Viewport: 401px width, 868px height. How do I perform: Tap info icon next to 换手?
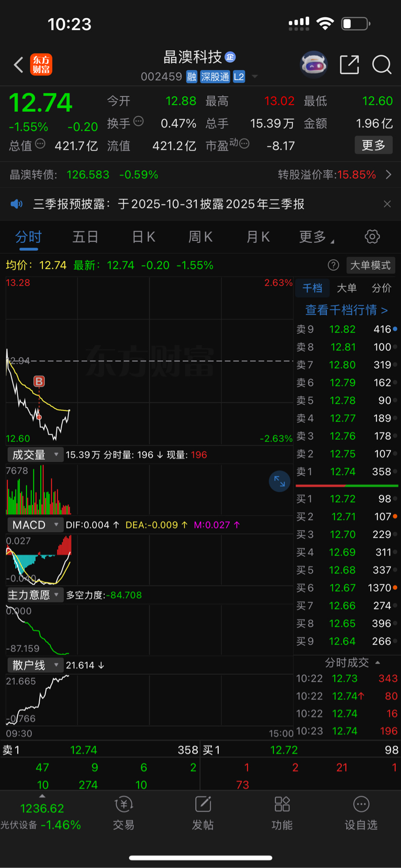pos(138,121)
